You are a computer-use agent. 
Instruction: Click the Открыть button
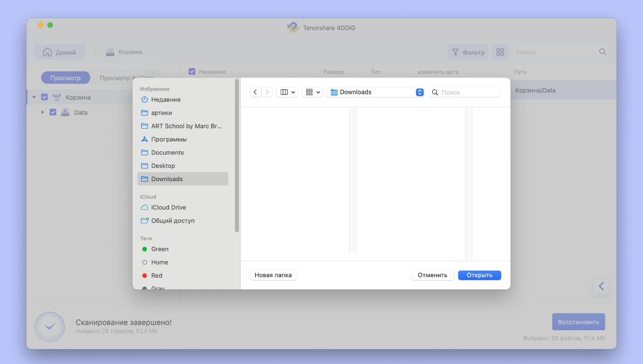479,275
